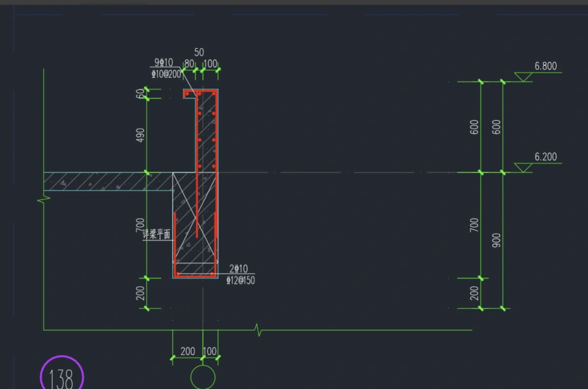Select the 9Φ10 rebar annotation text
Viewport: 588px width, 389px height.
[163, 62]
